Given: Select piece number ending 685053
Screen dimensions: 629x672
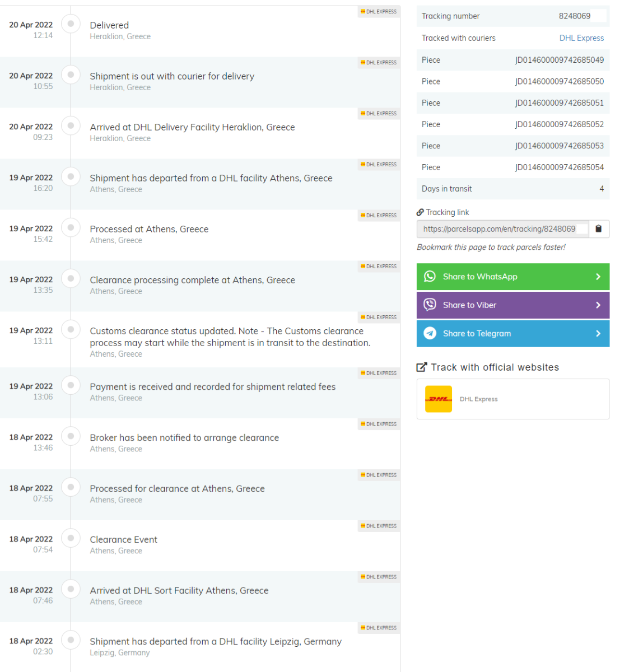Looking at the screenshot, I should point(560,146).
